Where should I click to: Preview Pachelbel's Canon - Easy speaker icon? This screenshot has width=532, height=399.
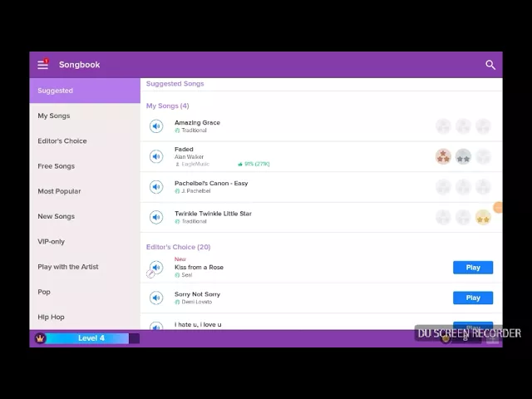(x=156, y=186)
